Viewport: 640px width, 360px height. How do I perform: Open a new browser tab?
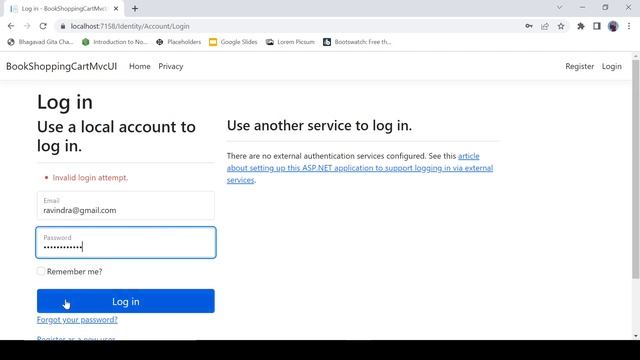[x=135, y=8]
